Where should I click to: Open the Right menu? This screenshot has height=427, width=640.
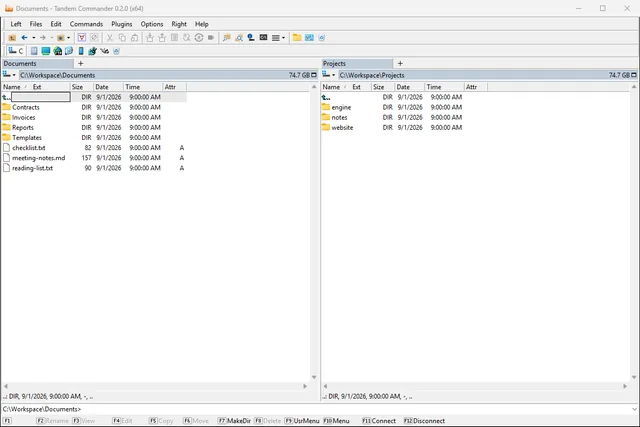(x=179, y=24)
